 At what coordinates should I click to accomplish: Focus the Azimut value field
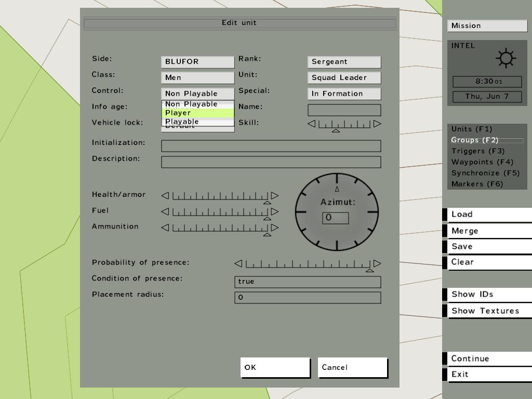336,218
